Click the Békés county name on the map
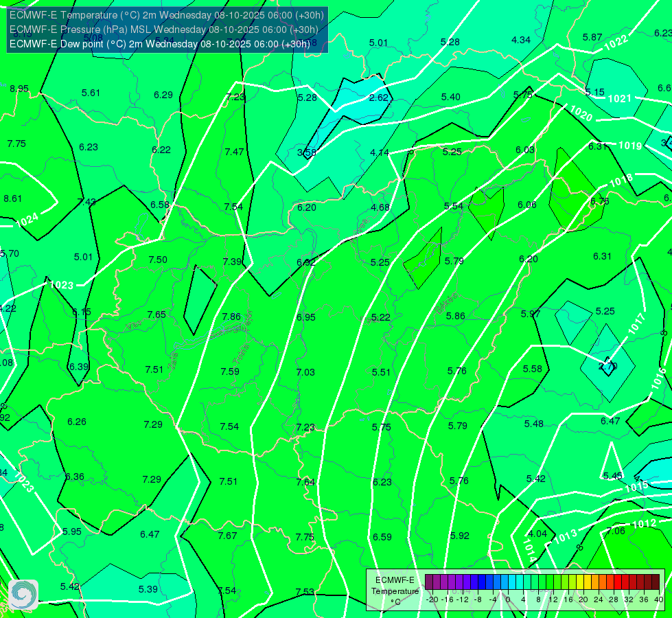Viewport: 672px width, 618px height. click(x=446, y=304)
